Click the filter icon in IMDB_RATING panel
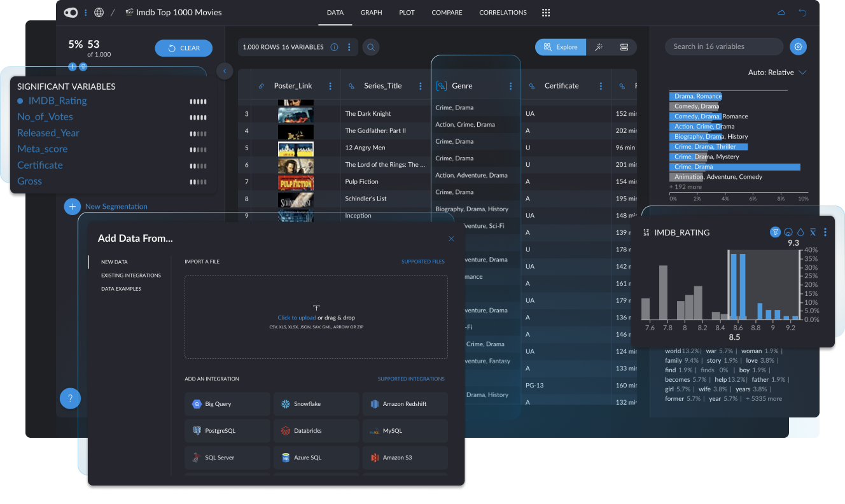 776,232
